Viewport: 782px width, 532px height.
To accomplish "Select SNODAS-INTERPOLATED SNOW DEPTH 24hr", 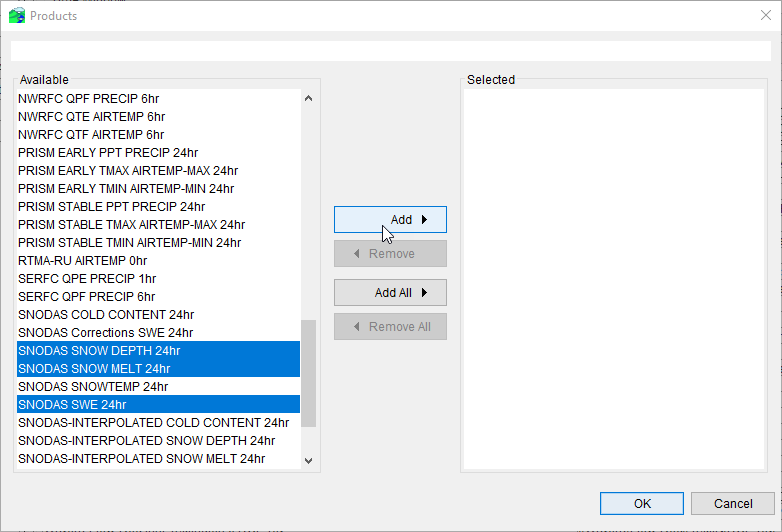I will tap(159, 440).
